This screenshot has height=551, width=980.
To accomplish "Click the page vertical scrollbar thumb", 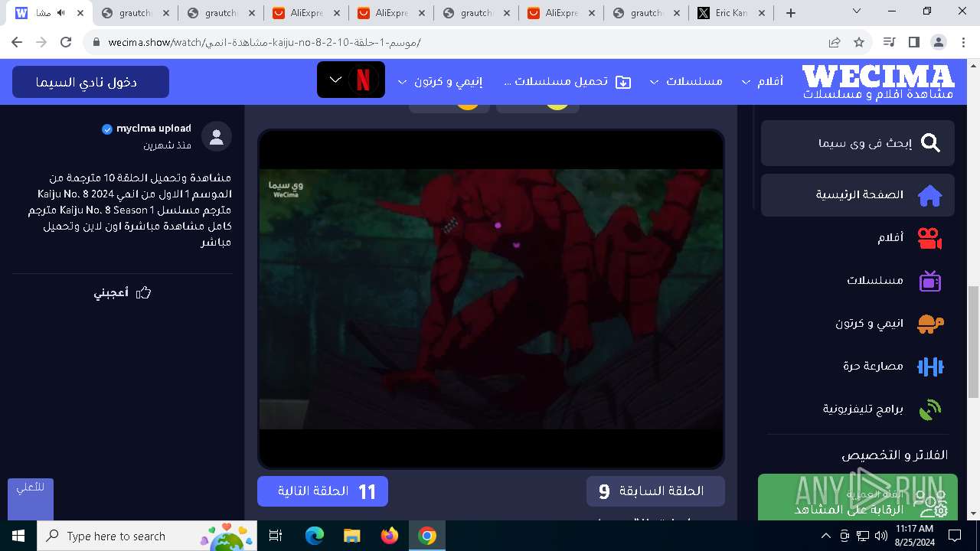I will click(x=974, y=342).
